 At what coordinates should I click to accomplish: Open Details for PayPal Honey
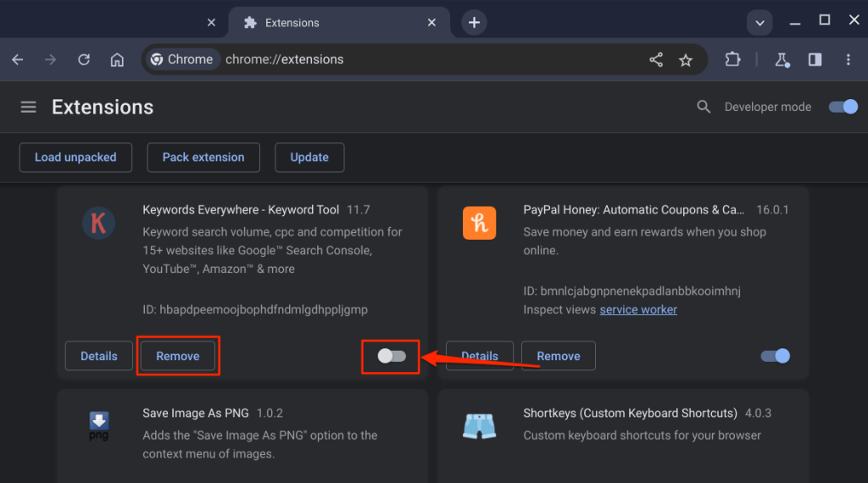click(x=480, y=356)
